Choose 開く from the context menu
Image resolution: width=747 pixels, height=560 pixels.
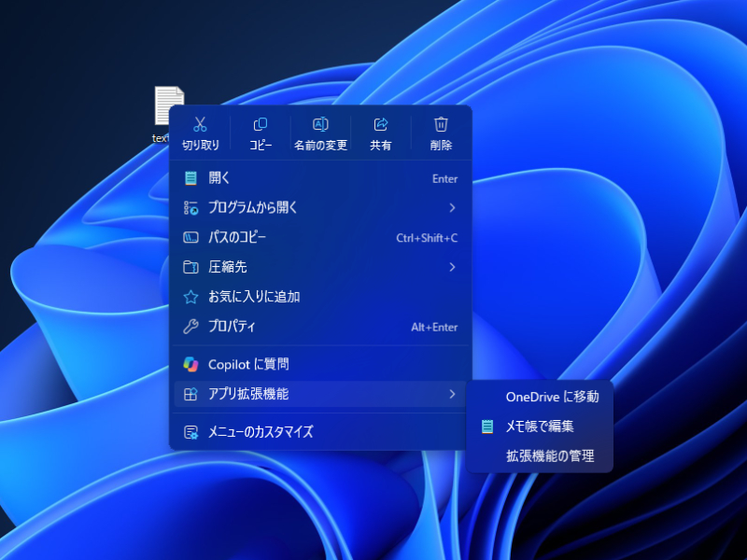click(320, 178)
